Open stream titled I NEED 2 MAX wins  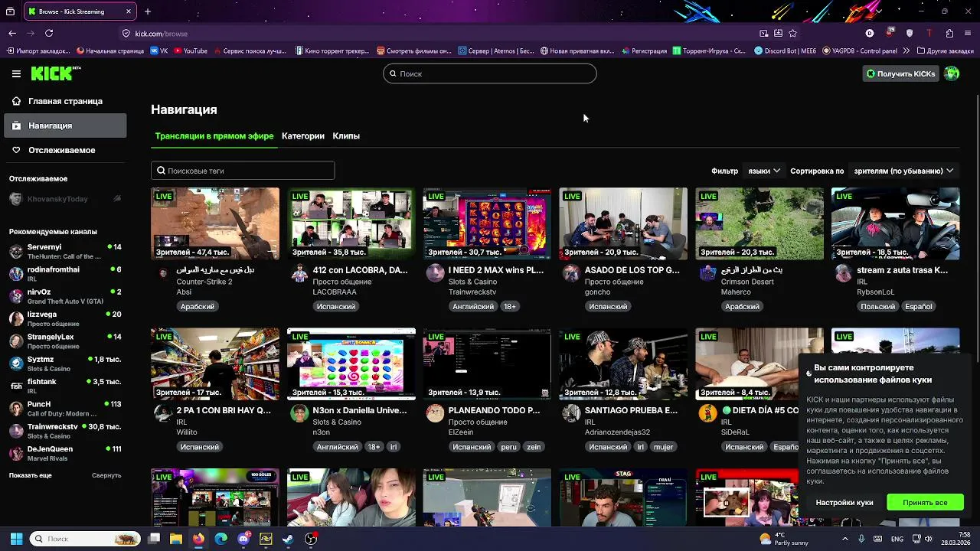click(x=496, y=270)
